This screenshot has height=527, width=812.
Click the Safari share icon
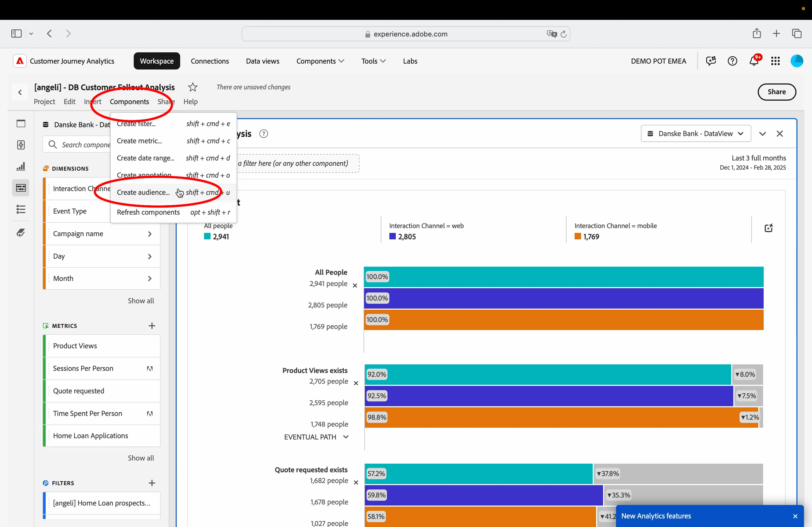[756, 33]
